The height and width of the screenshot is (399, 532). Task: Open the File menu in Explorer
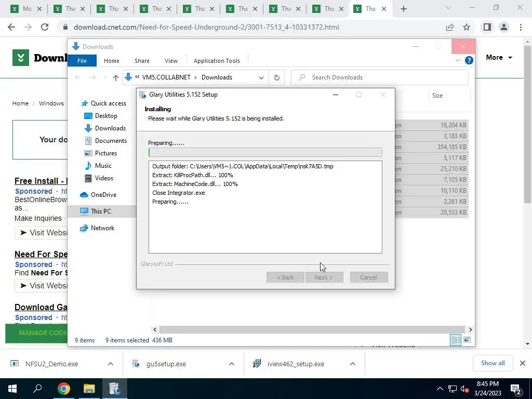point(82,61)
